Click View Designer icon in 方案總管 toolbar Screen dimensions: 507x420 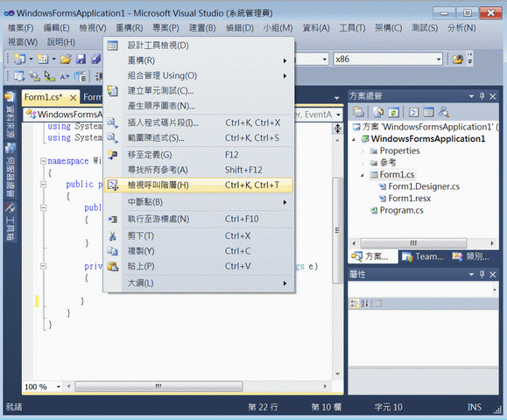click(428, 112)
